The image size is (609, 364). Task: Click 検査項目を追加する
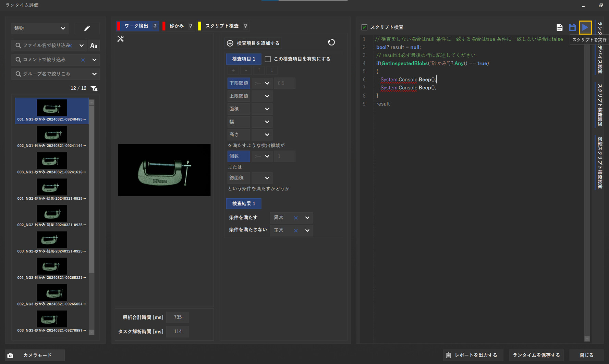point(254,43)
